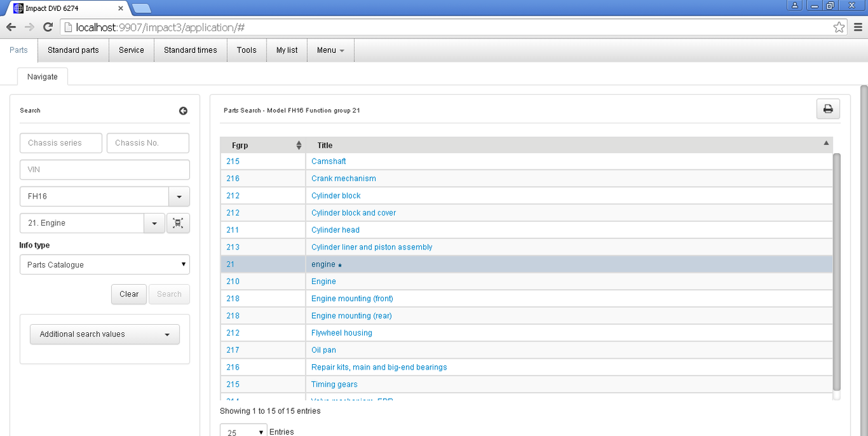The image size is (868, 436).
Task: Open the Cylinder block link
Action: point(336,196)
